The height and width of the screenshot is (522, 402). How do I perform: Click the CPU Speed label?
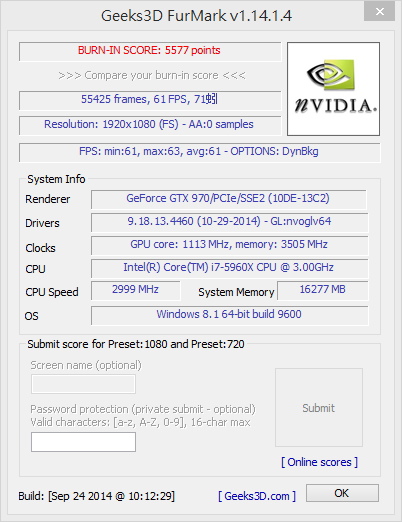(x=52, y=292)
